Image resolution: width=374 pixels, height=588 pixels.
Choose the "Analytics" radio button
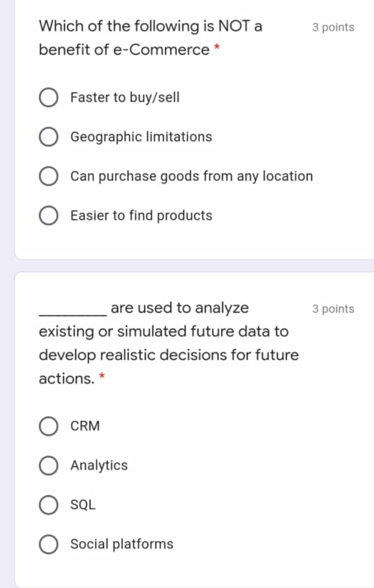pyautogui.click(x=48, y=466)
